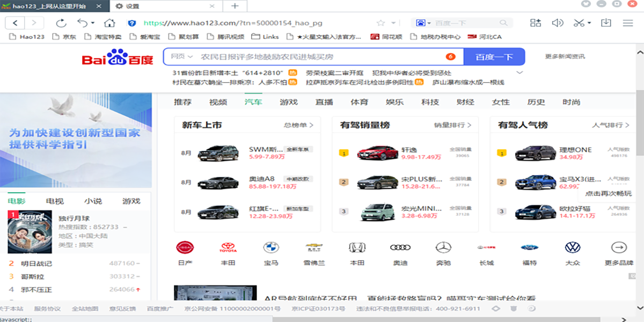644x322 pixels.
Task: Open 更多品牌 arrow icon
Action: tap(619, 247)
